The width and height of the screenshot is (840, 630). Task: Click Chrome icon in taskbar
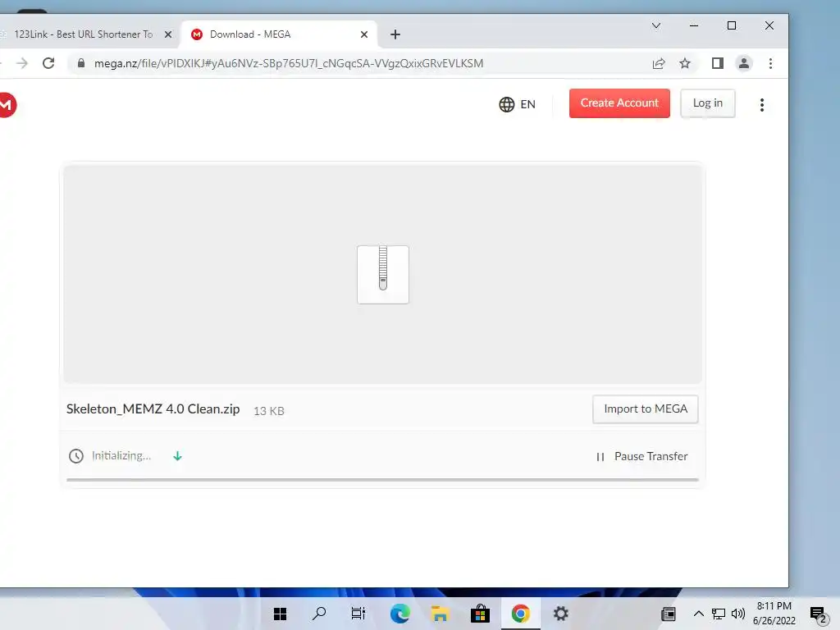520,614
